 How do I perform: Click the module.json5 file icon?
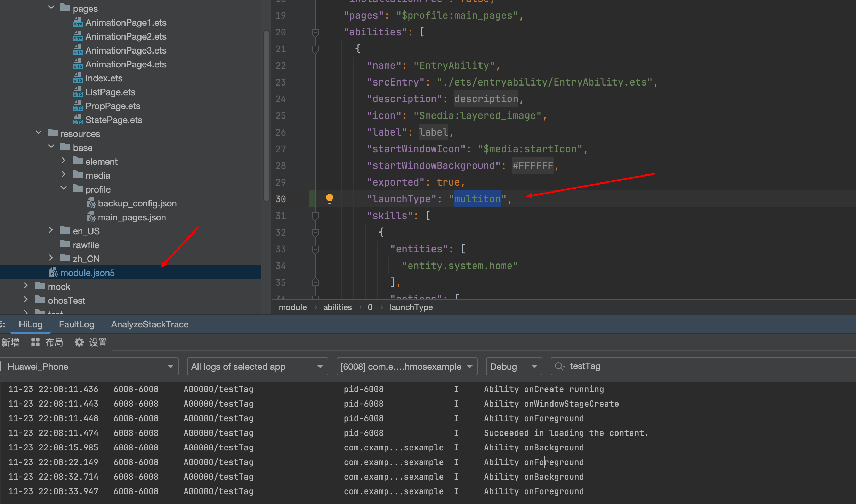pyautogui.click(x=53, y=273)
